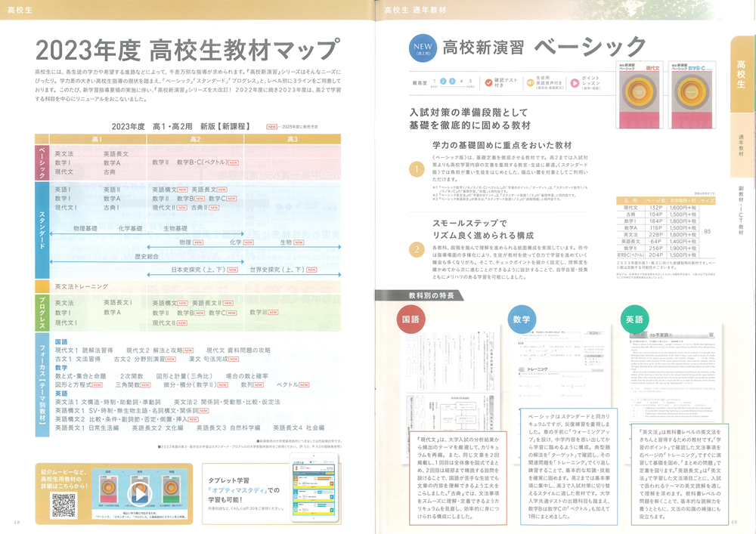Click 2次関数 in Focus section
The height and width of the screenshot is (534, 756).
tap(132, 376)
